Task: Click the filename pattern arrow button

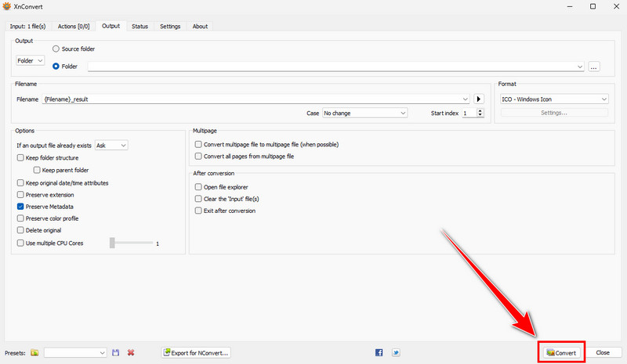Action: click(480, 99)
